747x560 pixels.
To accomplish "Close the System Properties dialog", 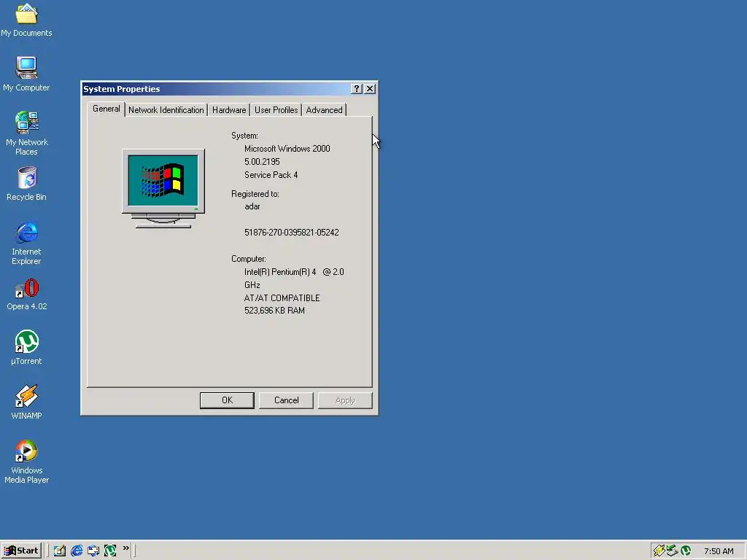I will coord(370,88).
